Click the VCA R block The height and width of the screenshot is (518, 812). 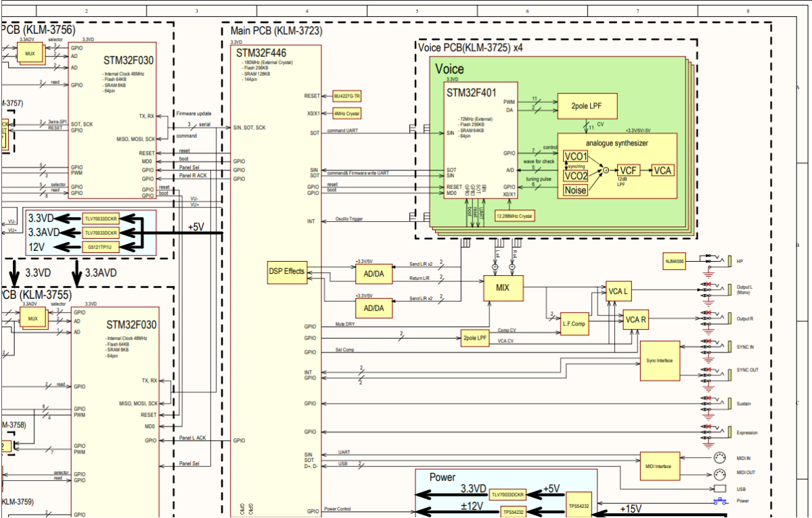coord(636,320)
